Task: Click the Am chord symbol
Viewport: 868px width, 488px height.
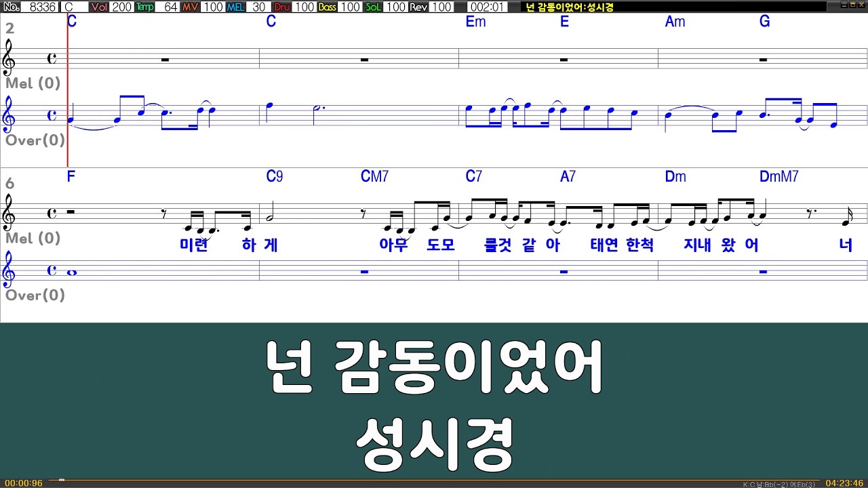Action: [675, 22]
